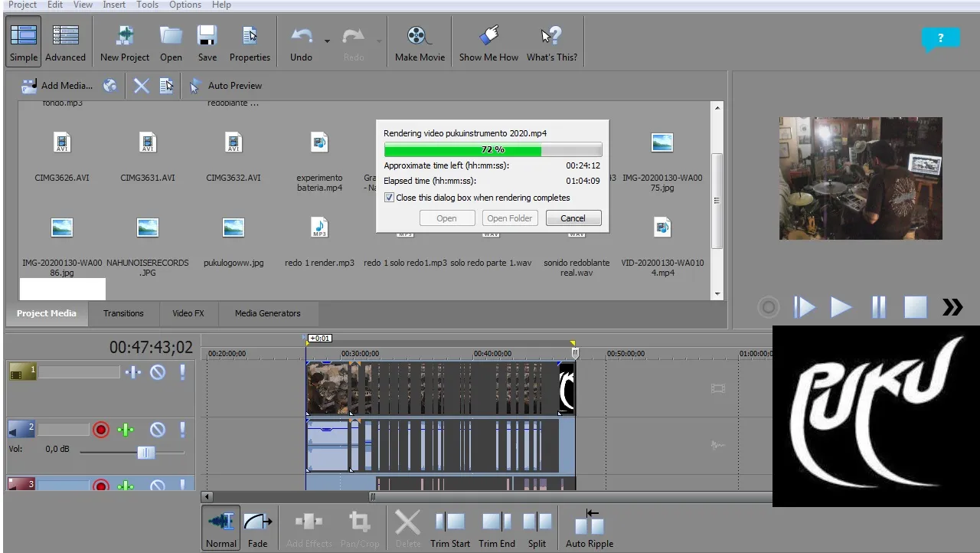Screen dimensions: 980x553
Task: Select redo 1 render.mp3 file
Action: point(319,242)
